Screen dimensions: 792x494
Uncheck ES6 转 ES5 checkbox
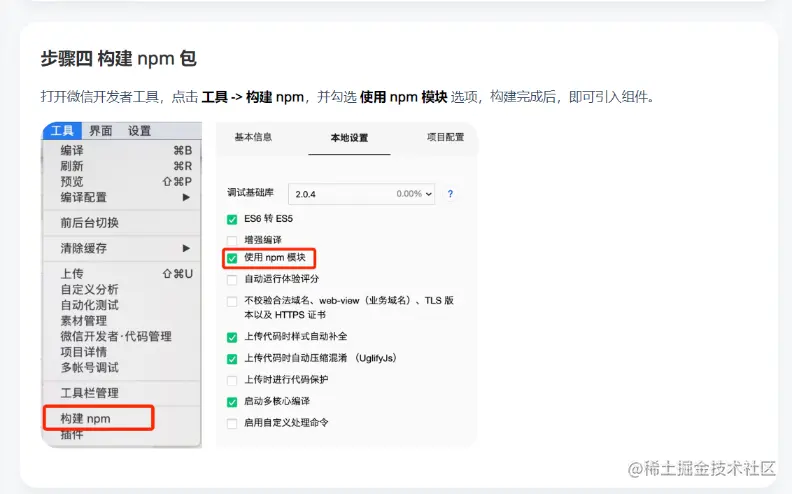[x=232, y=219]
